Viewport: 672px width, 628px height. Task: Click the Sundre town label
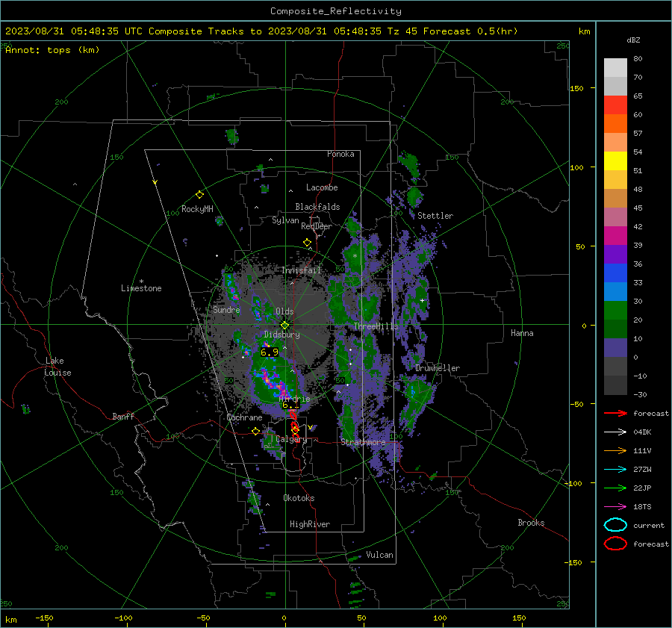pos(226,310)
